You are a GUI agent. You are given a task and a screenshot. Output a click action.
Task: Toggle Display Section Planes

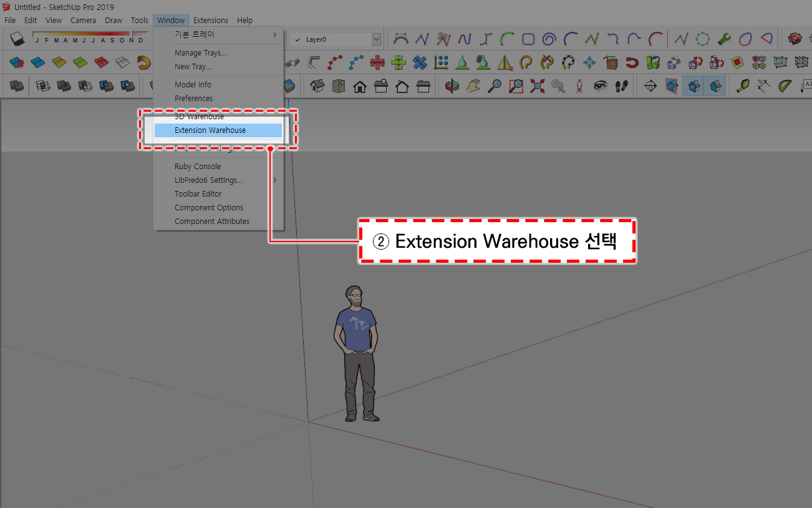click(x=672, y=86)
